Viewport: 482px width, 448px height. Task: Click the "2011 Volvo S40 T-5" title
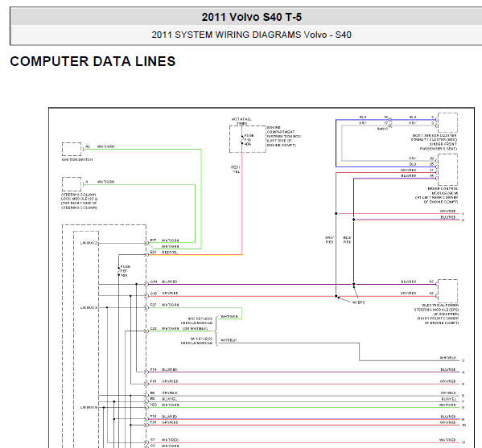(251, 17)
